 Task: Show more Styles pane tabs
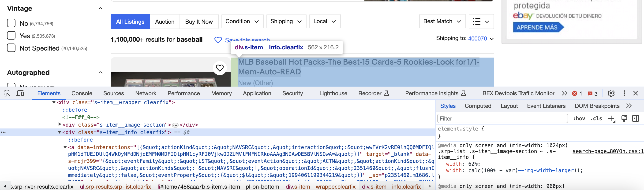coord(629,106)
